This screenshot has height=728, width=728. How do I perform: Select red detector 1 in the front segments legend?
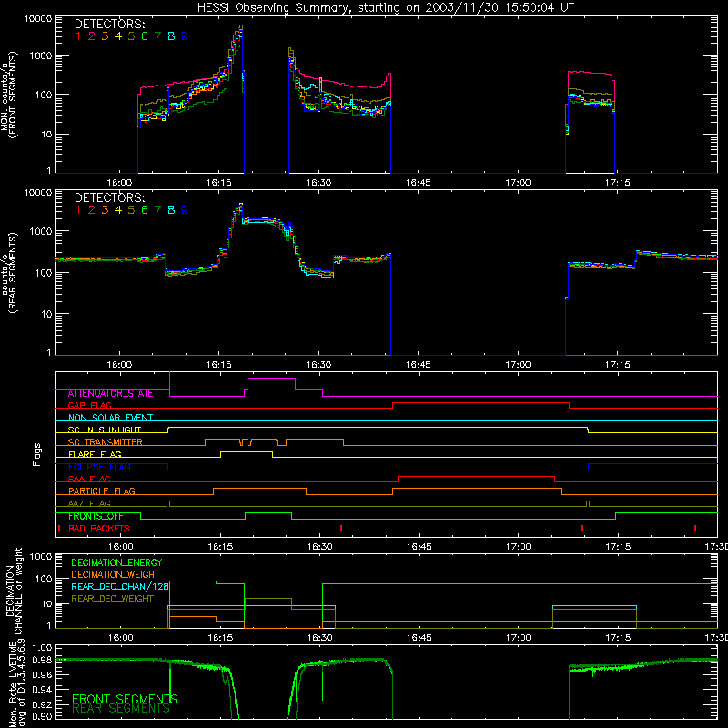(78, 35)
